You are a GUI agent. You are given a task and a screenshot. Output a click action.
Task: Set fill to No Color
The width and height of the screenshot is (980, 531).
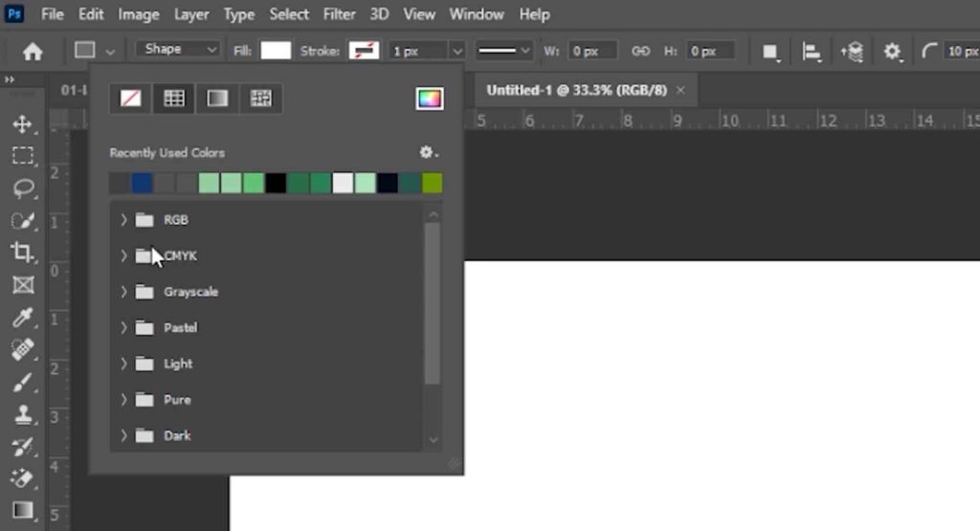pyautogui.click(x=130, y=99)
